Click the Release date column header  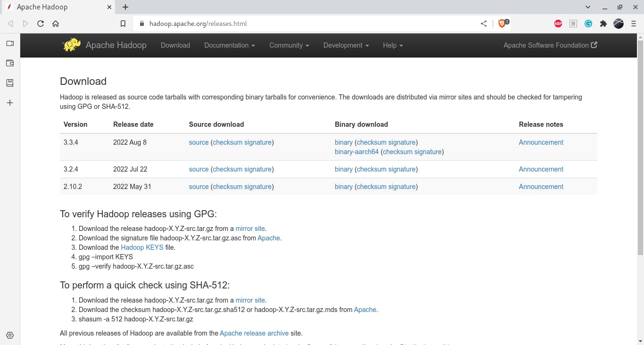133,124
